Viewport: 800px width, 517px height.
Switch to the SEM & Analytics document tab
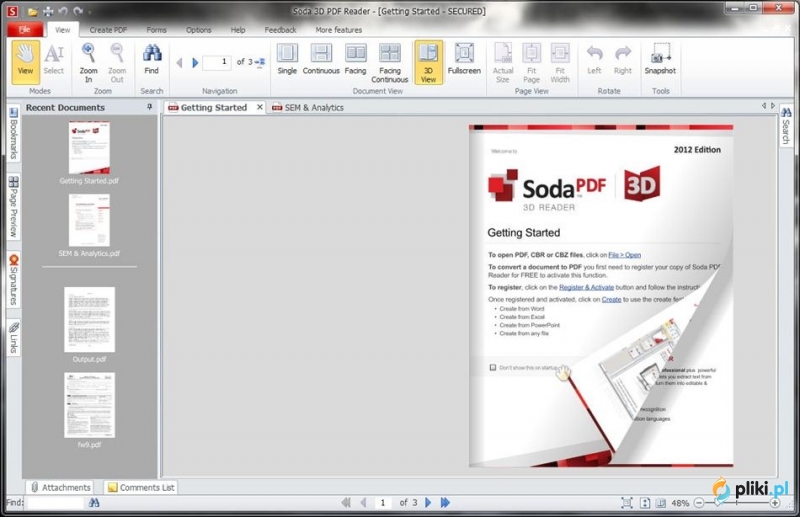[308, 107]
